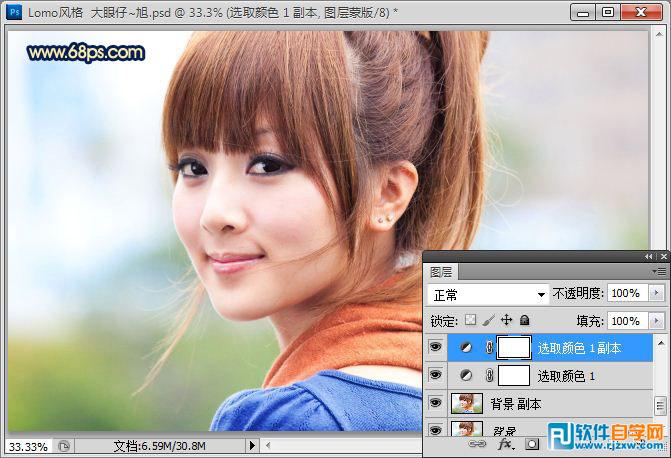Screen dimensions: 671x458
Task: Click the mask link icon on 选取颜色 1
Action: click(490, 375)
